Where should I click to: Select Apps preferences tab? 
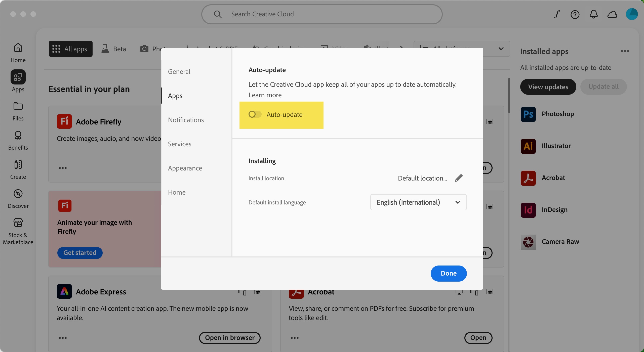175,96
